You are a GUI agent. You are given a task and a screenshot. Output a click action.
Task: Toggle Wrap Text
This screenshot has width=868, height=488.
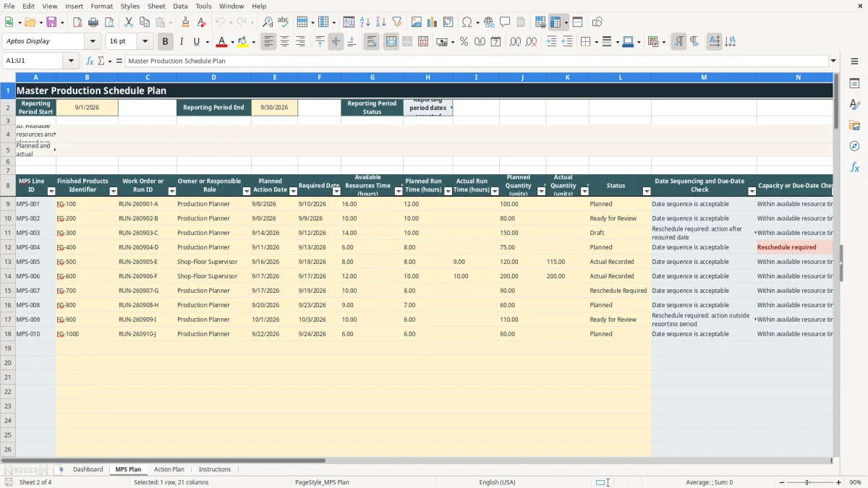click(373, 42)
